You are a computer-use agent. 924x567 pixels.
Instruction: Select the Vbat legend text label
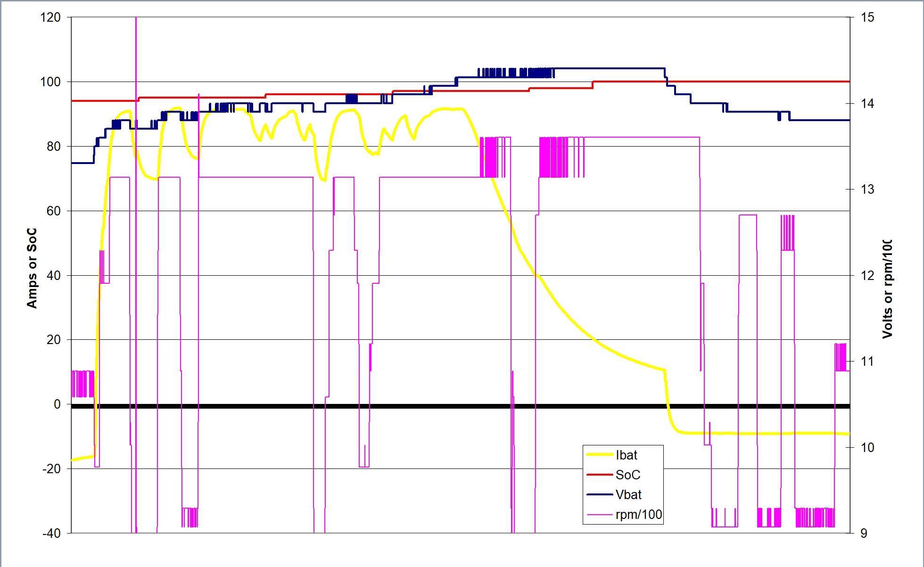pos(628,494)
